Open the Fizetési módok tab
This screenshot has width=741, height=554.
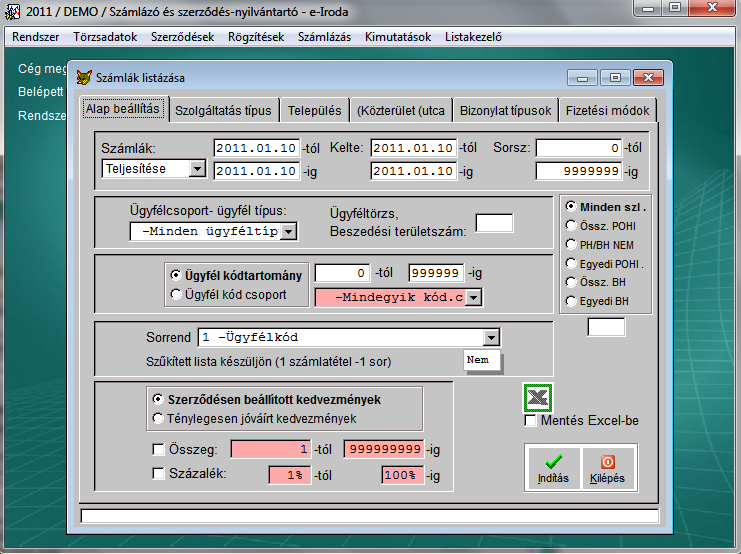tap(606, 110)
